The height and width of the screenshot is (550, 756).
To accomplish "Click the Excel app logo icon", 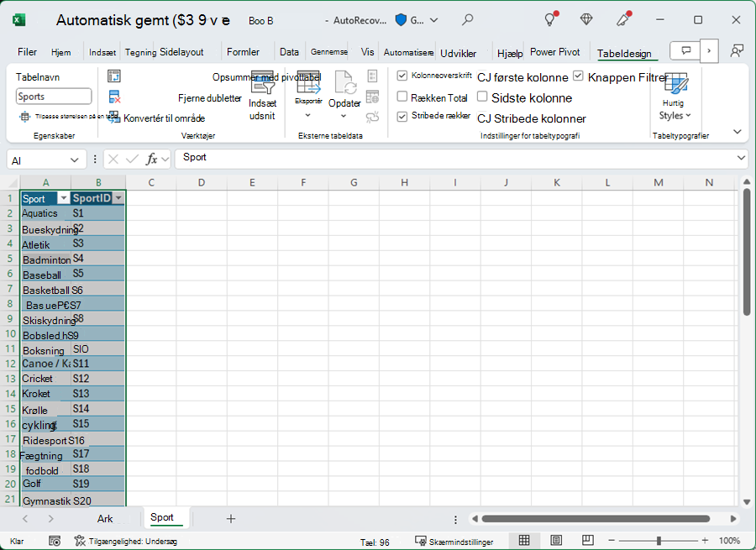I will (x=18, y=20).
